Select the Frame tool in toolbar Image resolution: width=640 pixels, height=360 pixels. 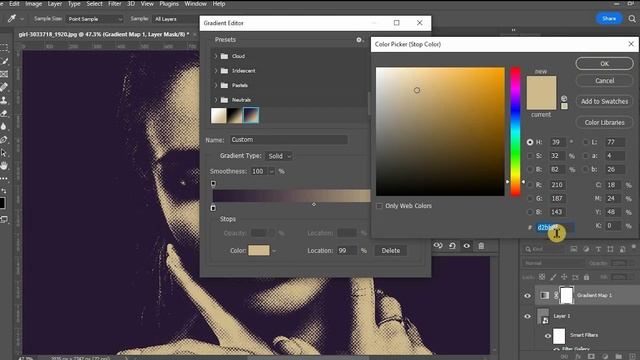[4, 74]
